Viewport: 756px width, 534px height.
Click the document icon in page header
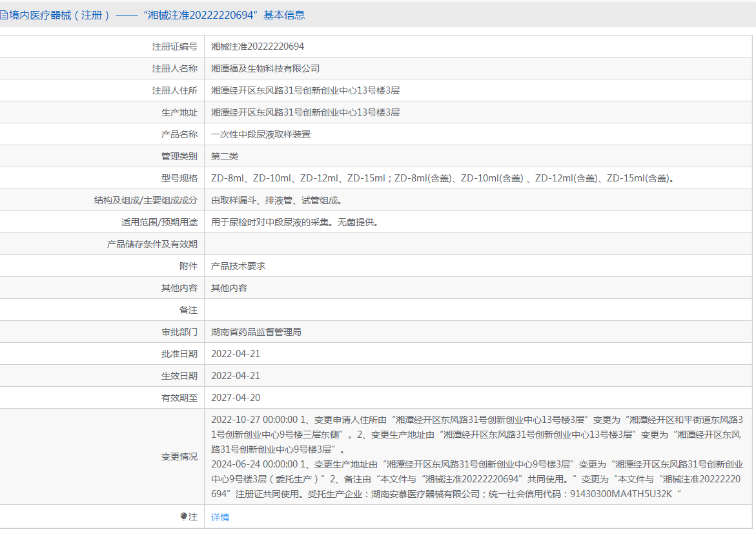pos(4,15)
